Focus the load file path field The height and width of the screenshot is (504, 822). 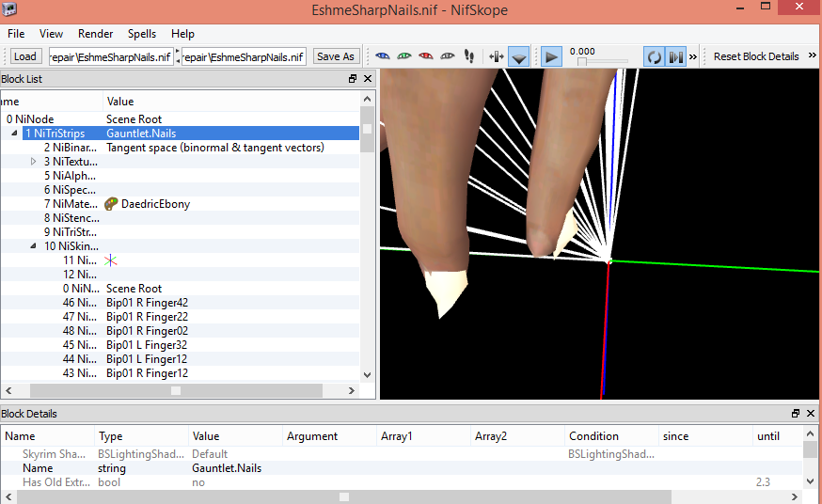click(111, 57)
